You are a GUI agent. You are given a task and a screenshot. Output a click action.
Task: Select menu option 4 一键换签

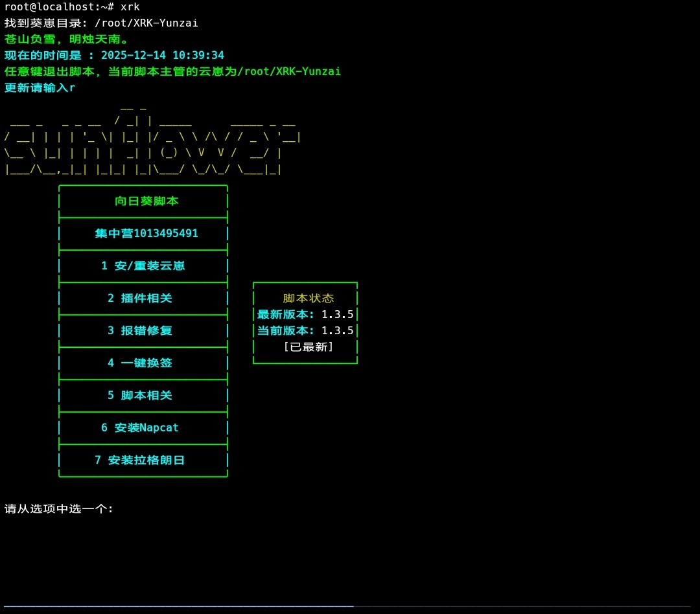(140, 363)
